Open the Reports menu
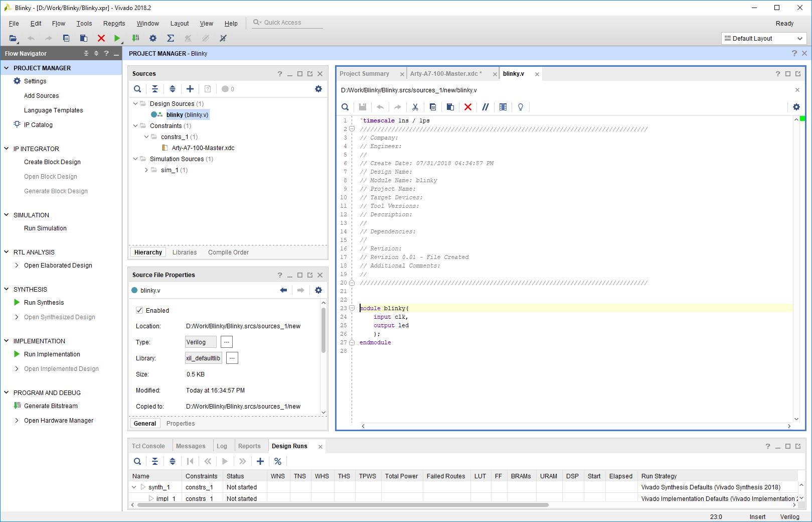 (114, 24)
